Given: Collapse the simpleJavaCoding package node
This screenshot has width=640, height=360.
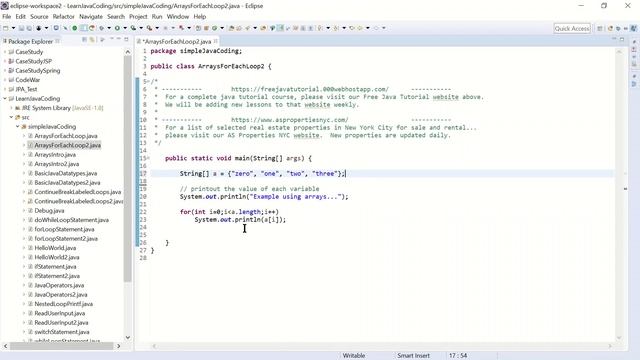Looking at the screenshot, I should (x=18, y=127).
